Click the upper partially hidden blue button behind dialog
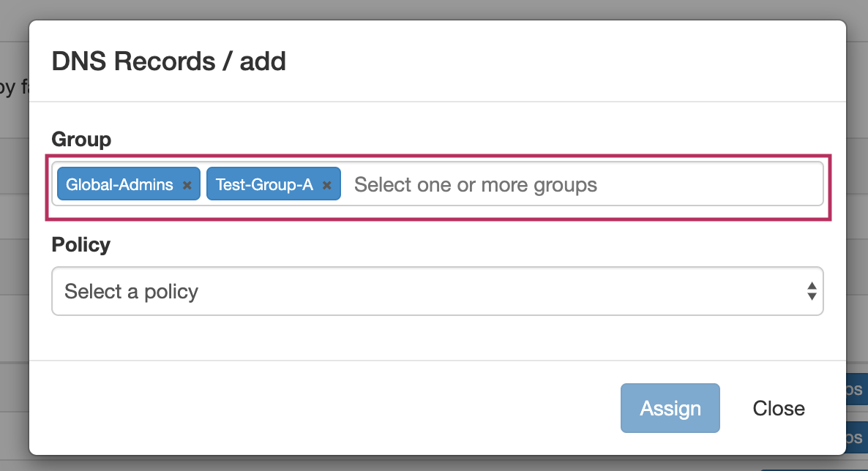 coord(856,391)
